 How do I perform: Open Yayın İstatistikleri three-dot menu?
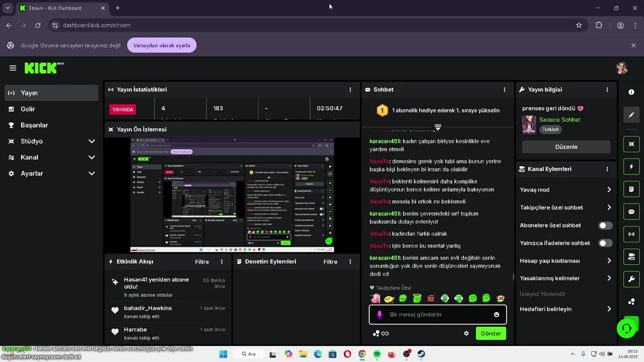pos(350,89)
